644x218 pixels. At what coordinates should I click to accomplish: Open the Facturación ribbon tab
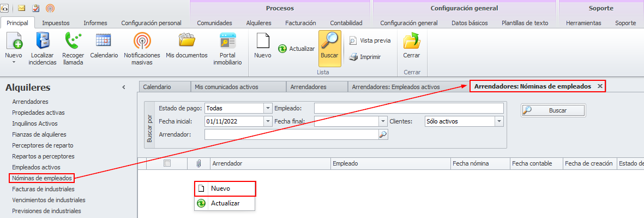pyautogui.click(x=300, y=23)
